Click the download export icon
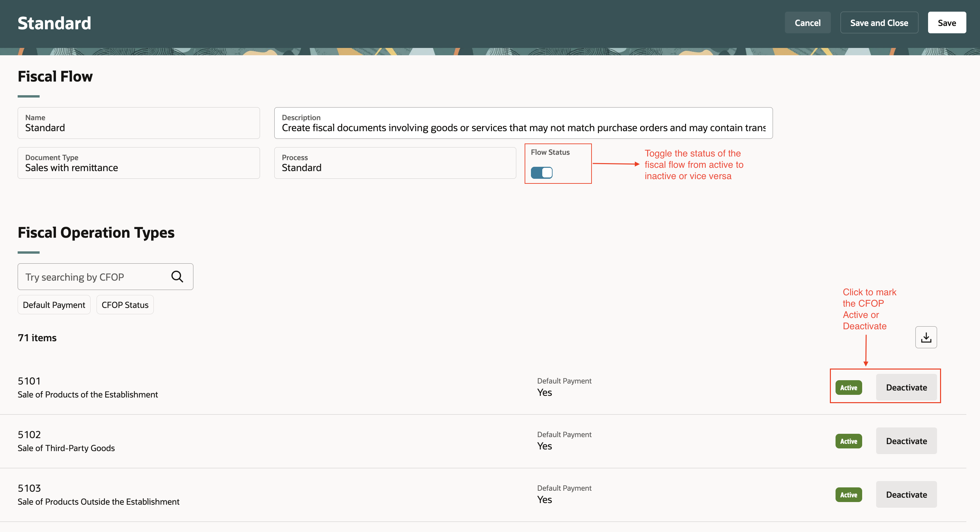The height and width of the screenshot is (532, 980). (926, 337)
